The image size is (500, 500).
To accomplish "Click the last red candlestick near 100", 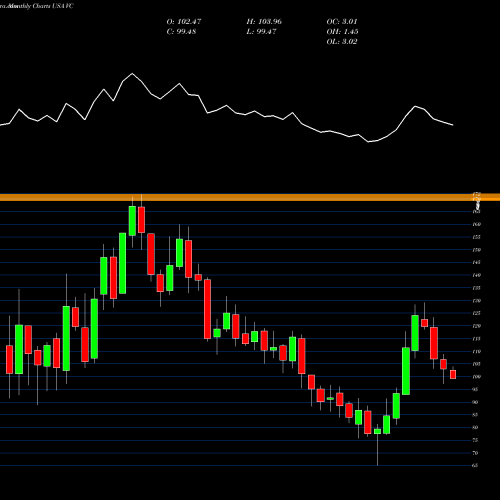I will [453, 374].
